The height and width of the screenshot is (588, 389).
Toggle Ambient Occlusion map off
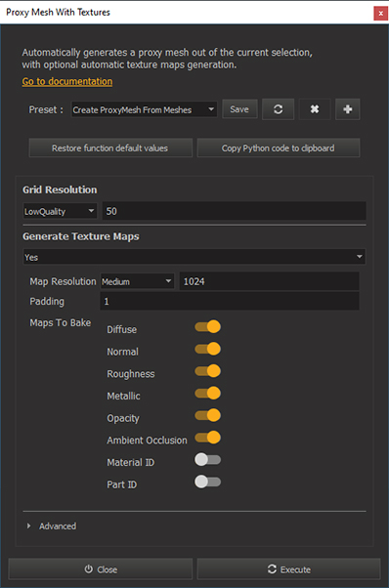[x=207, y=438]
